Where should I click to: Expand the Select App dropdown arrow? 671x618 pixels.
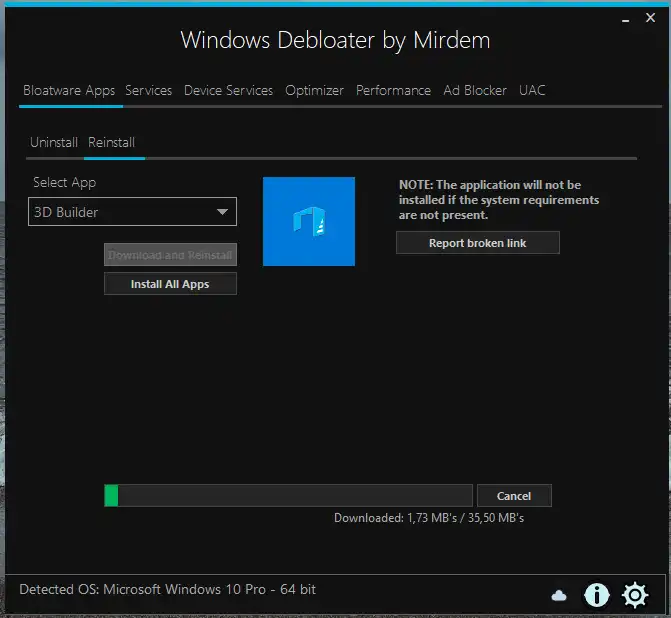222,212
